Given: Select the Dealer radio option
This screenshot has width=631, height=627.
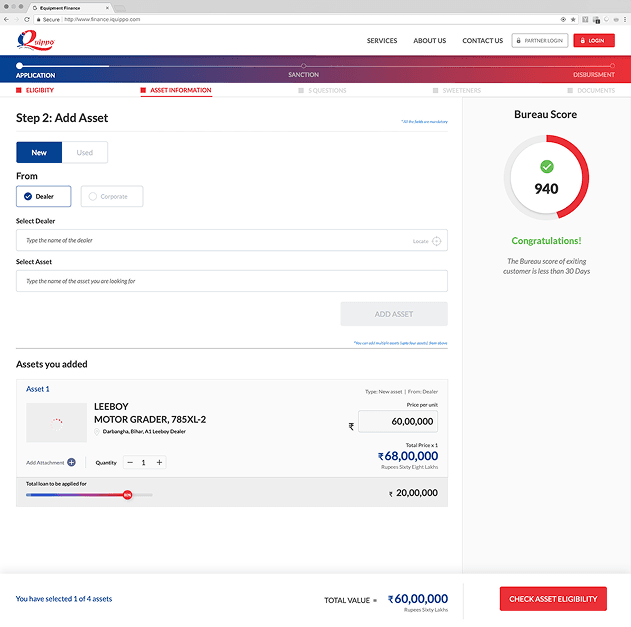Looking at the screenshot, I should [43, 196].
